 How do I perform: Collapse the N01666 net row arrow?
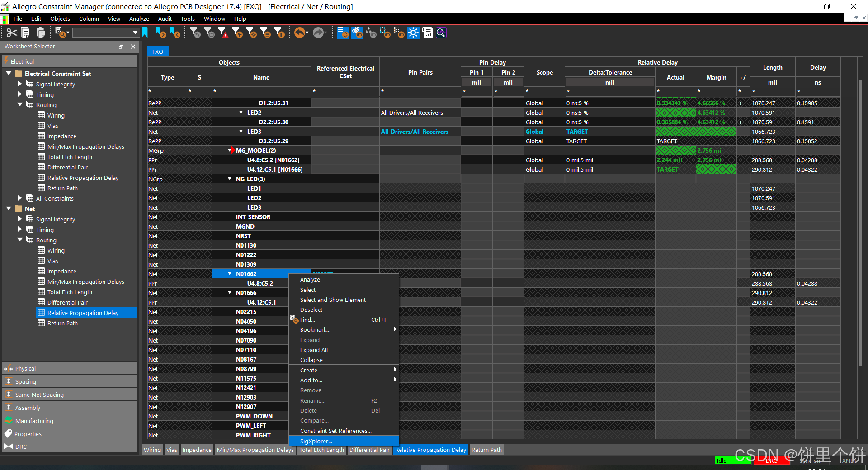[230, 292]
